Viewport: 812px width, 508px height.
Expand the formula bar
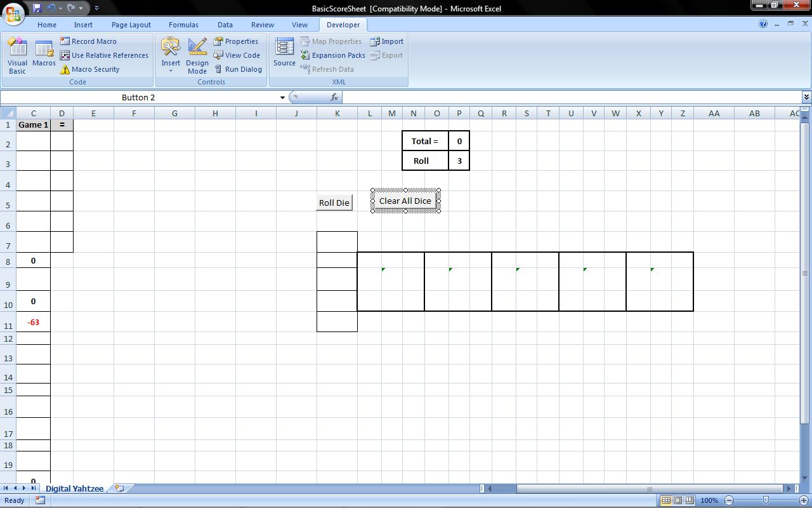(806, 97)
